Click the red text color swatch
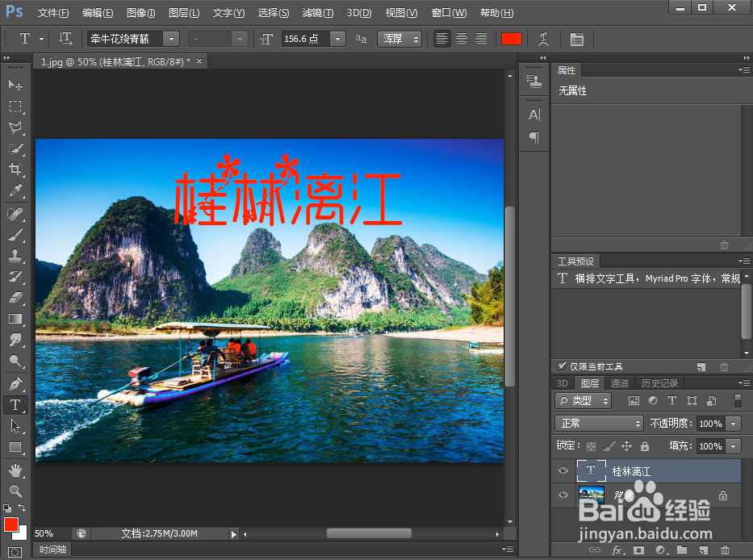This screenshot has width=753, height=560. tap(511, 38)
